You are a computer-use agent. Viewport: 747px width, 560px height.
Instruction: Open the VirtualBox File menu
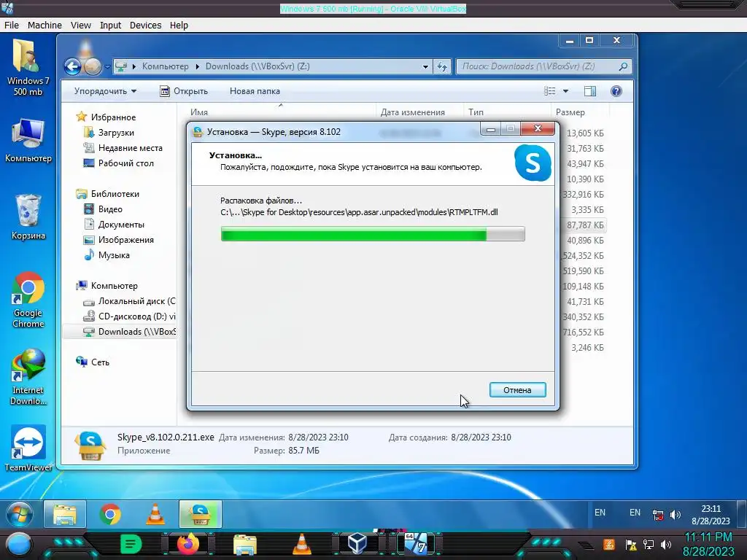[x=12, y=26]
